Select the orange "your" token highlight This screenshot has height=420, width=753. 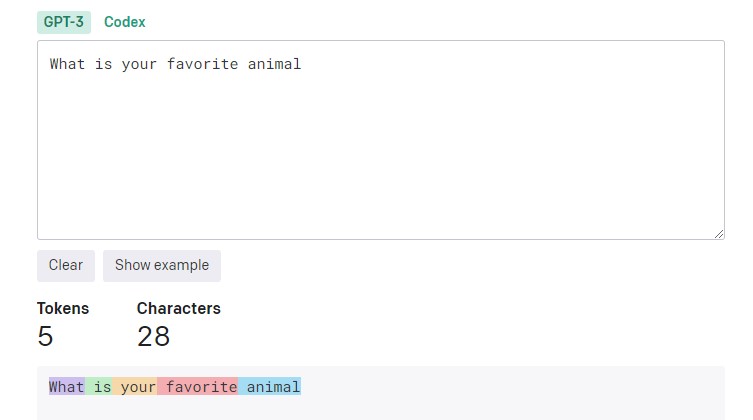tap(134, 386)
